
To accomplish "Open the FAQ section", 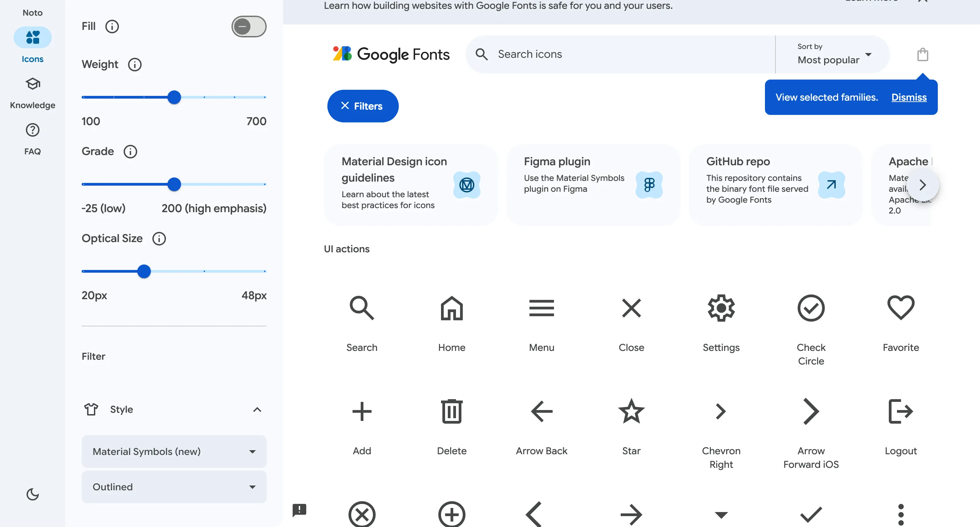I will point(32,139).
